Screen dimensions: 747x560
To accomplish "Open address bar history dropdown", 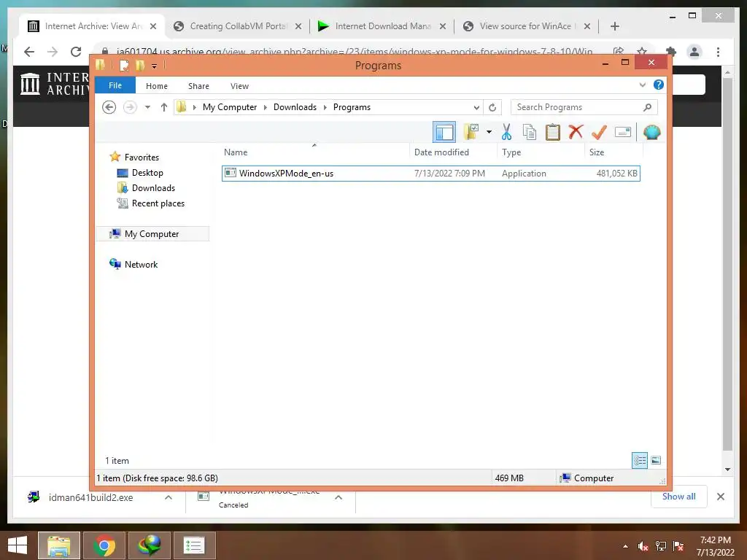I will pos(476,107).
